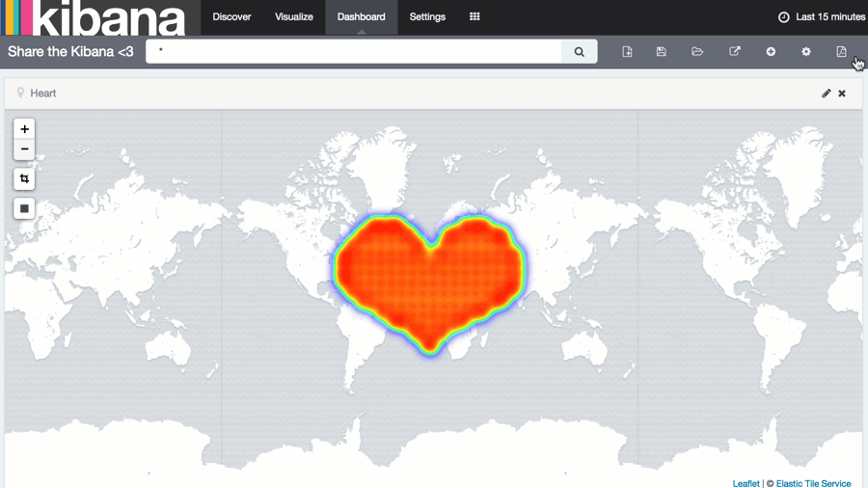Select the Dashboard tab
Viewport: 868px width, 488px height.
(x=361, y=17)
